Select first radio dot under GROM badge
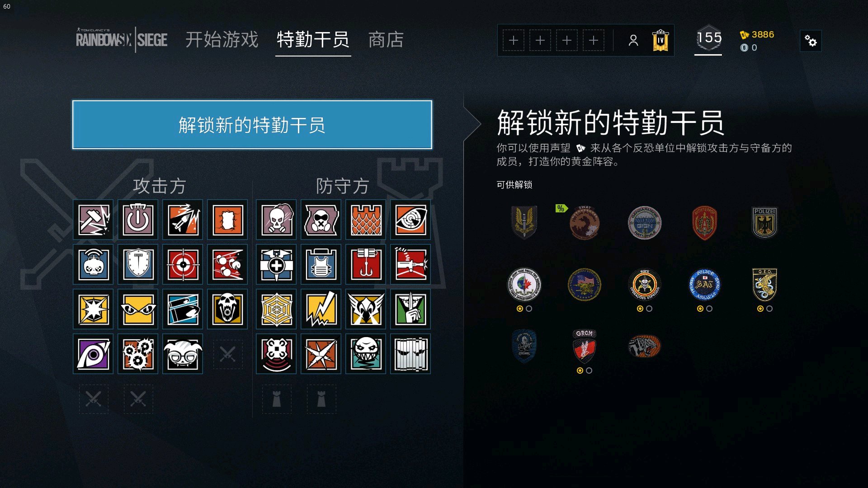 580,371
